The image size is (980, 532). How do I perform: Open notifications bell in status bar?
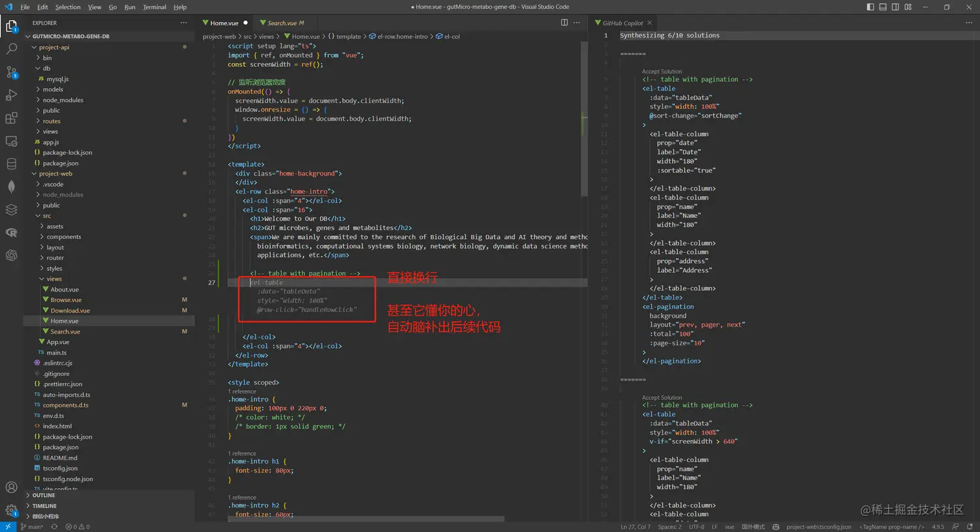pyautogui.click(x=970, y=527)
